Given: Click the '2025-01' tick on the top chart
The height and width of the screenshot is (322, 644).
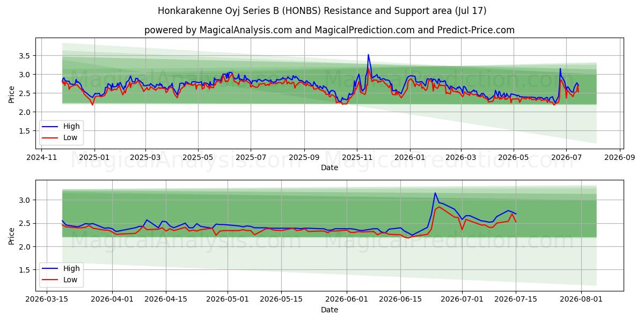Looking at the screenshot, I should (94, 157).
